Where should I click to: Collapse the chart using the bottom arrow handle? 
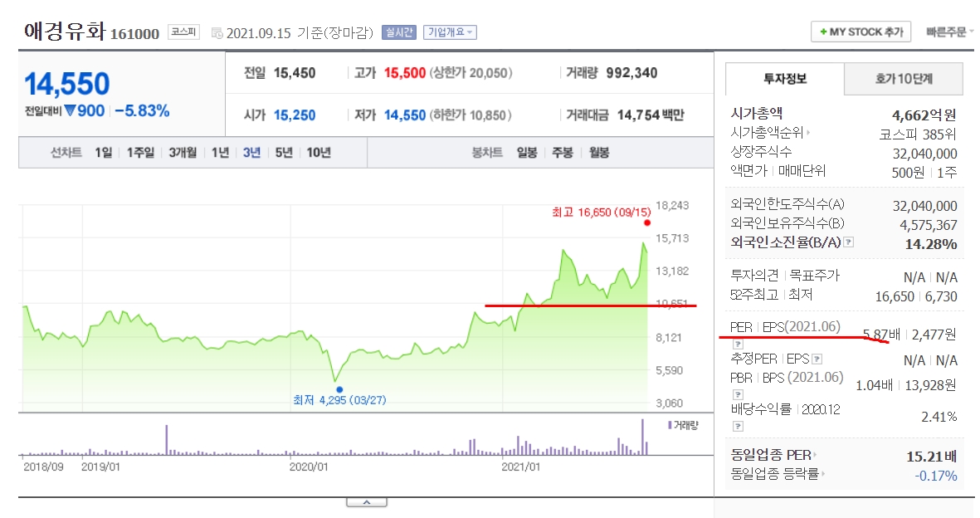tap(367, 502)
